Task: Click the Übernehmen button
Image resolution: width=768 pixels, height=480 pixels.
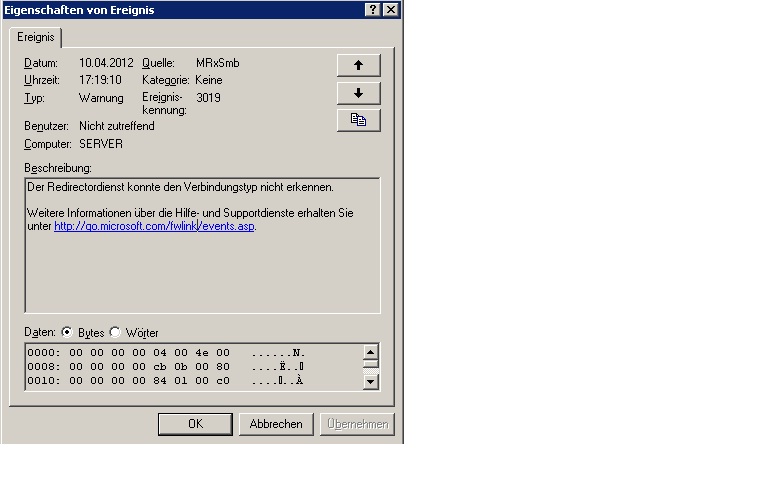Action: [358, 424]
